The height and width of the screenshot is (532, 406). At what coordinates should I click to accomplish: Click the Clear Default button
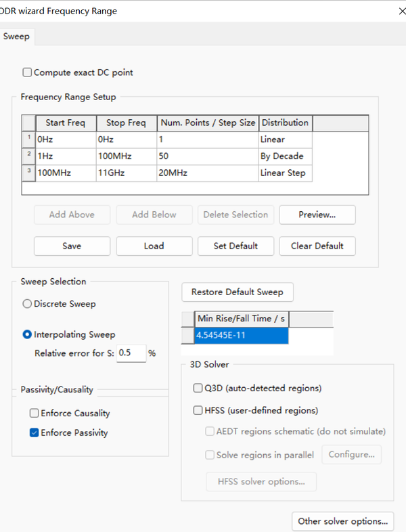pyautogui.click(x=317, y=246)
